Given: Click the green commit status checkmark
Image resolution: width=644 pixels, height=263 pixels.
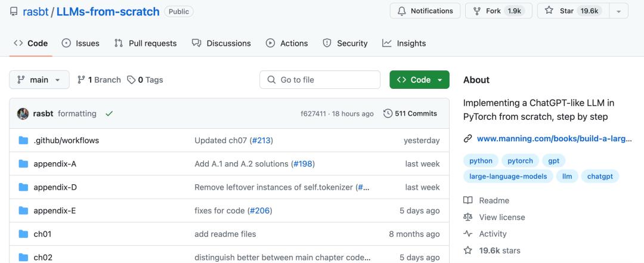Looking at the screenshot, I should point(109,114).
